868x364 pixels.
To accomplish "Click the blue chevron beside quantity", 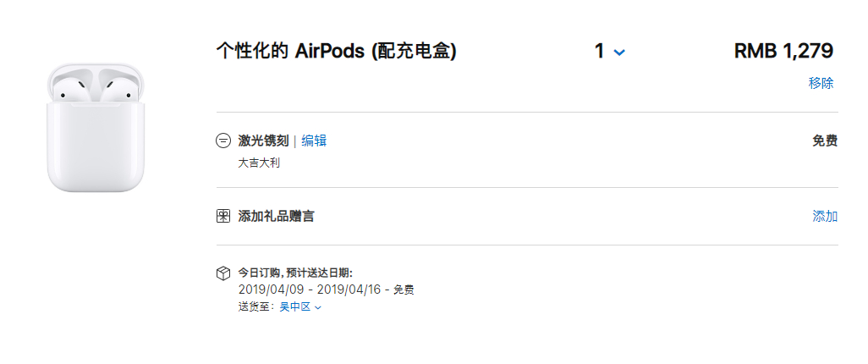I will pyautogui.click(x=619, y=52).
